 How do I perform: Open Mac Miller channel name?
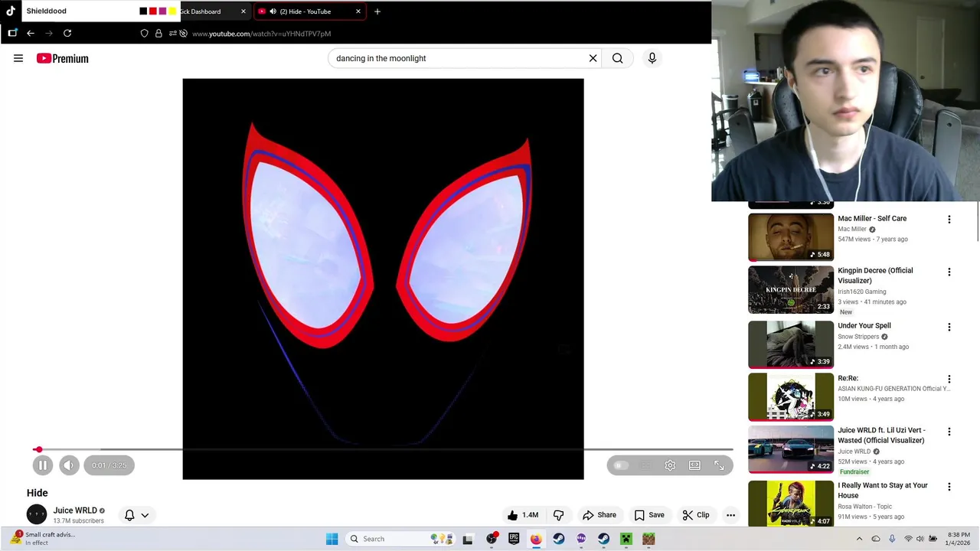coord(852,229)
